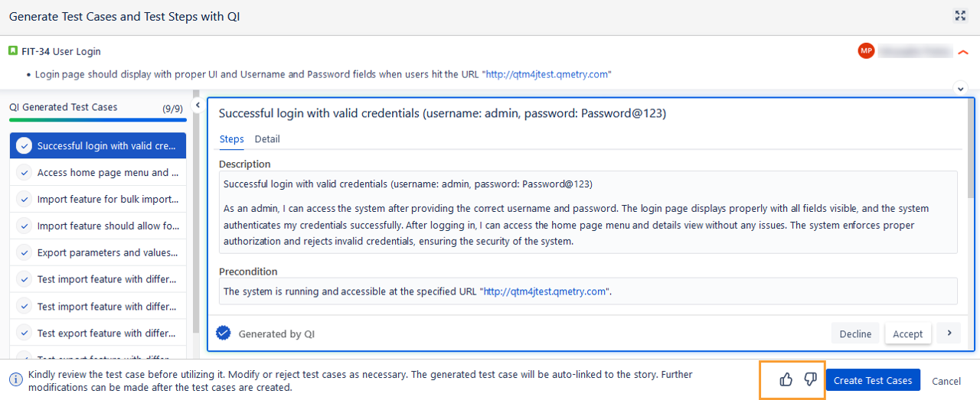Toggle checkmark for 'Successful login with valid cre...'
The image size is (980, 400).
click(x=24, y=146)
